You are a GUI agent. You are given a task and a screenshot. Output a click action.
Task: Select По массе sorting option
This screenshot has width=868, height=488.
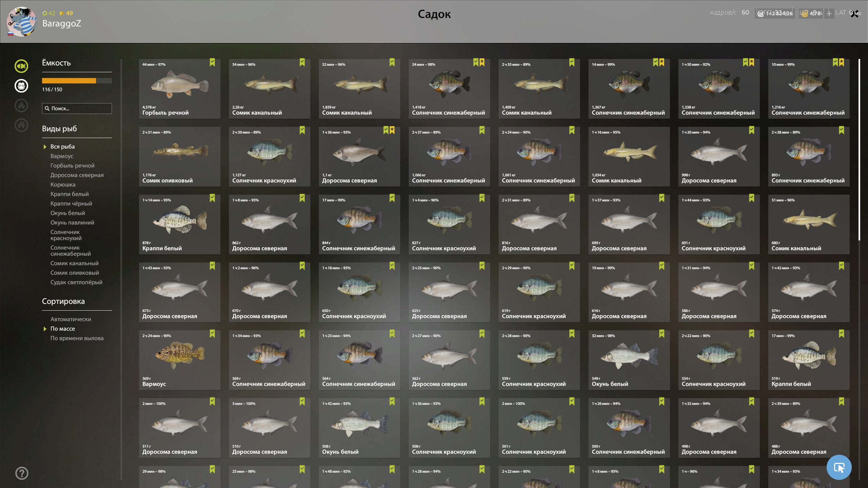pos(63,329)
